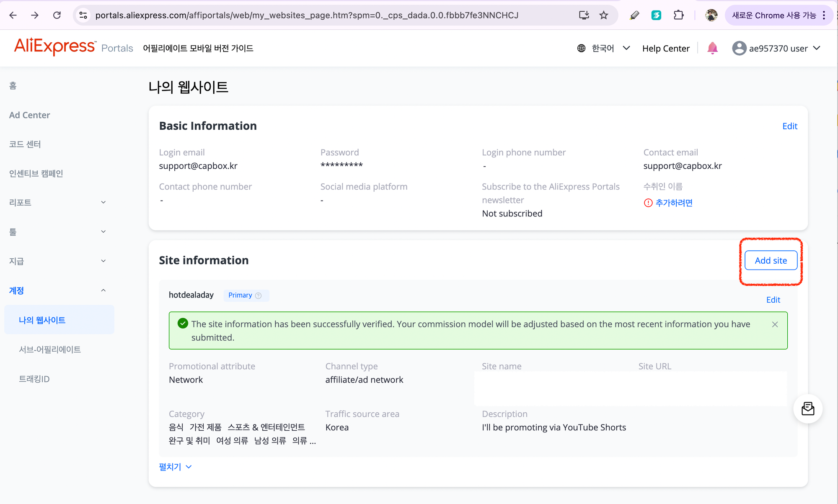The width and height of the screenshot is (838, 504).
Task: Click the install app icon in address bar
Action: pos(584,15)
